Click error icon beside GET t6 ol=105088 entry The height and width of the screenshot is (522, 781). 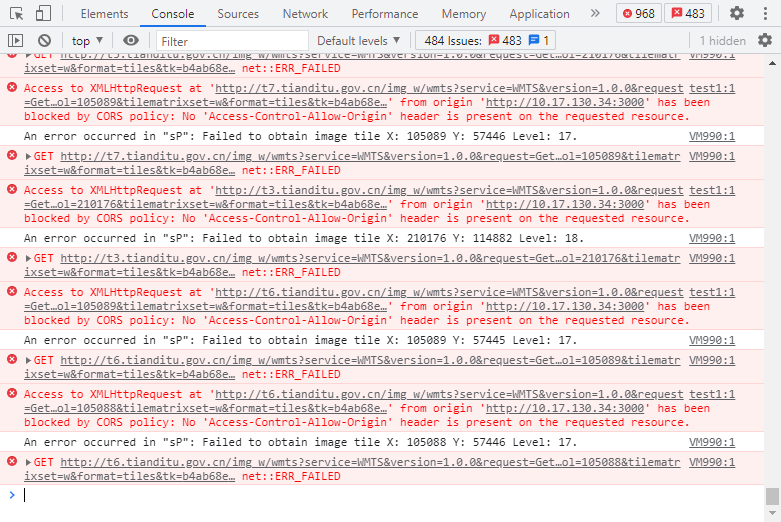pos(12,461)
